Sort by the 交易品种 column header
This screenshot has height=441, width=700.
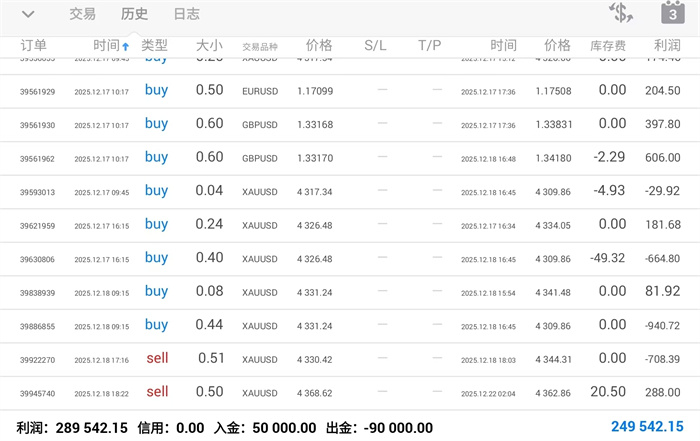pos(260,47)
